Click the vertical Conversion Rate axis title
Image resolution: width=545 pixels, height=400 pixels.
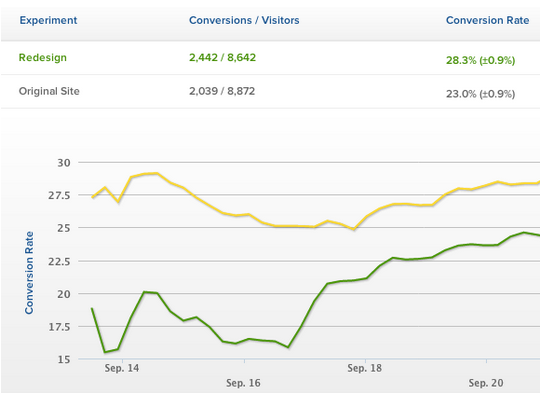29,273
